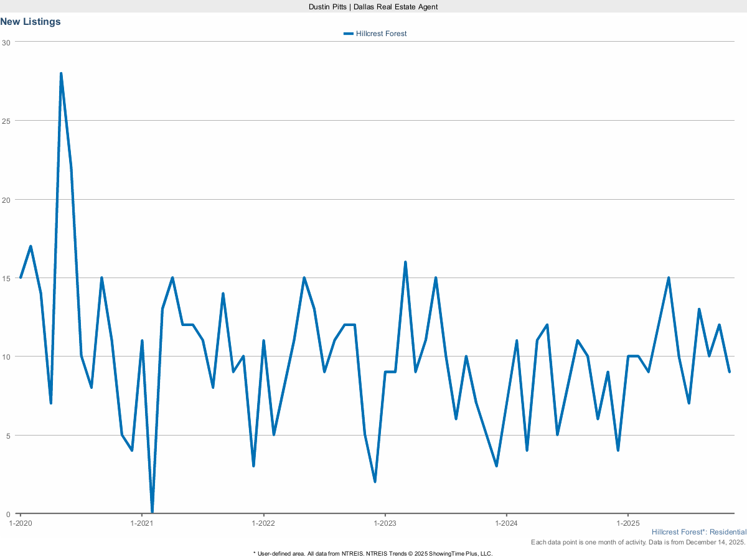Screen dimensions: 747x560
Task: Select the chart's peak data point near 28
Action: click(61, 73)
